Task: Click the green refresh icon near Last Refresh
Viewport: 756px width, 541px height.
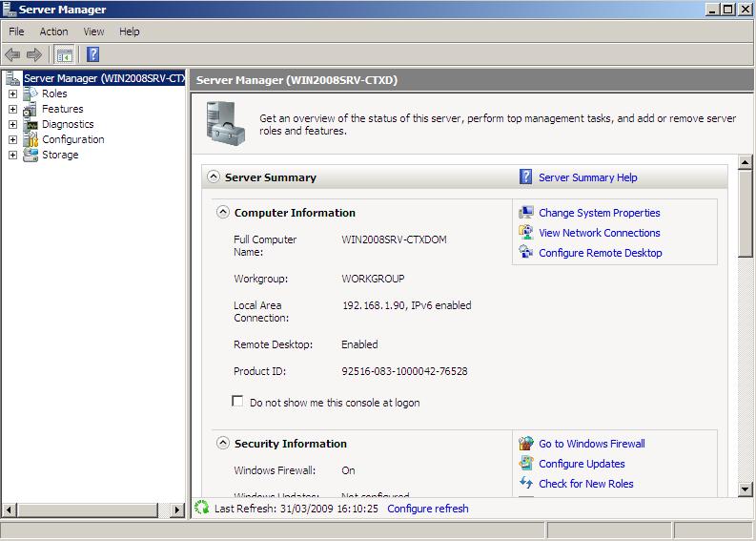Action: pos(201,508)
